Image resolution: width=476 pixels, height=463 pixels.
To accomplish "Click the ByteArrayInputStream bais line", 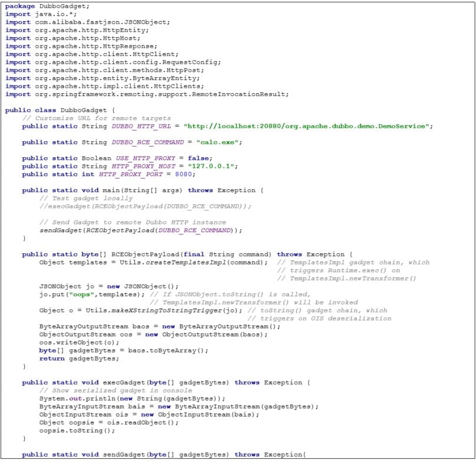I will tap(179, 406).
